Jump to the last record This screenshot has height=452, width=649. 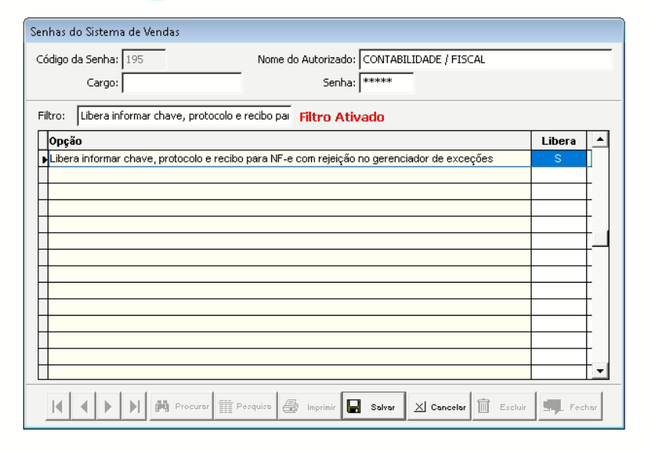(x=133, y=407)
